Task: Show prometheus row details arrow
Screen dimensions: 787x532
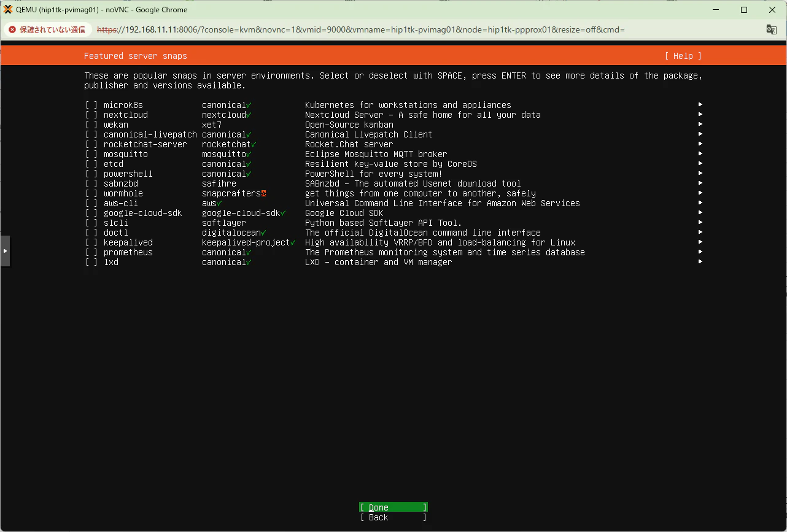Action: point(700,252)
